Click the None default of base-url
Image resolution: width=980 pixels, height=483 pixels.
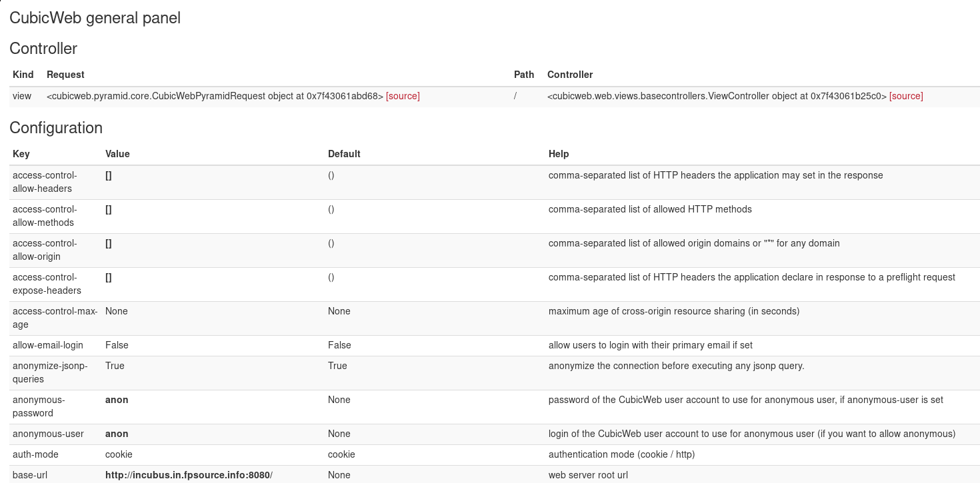[x=339, y=475]
